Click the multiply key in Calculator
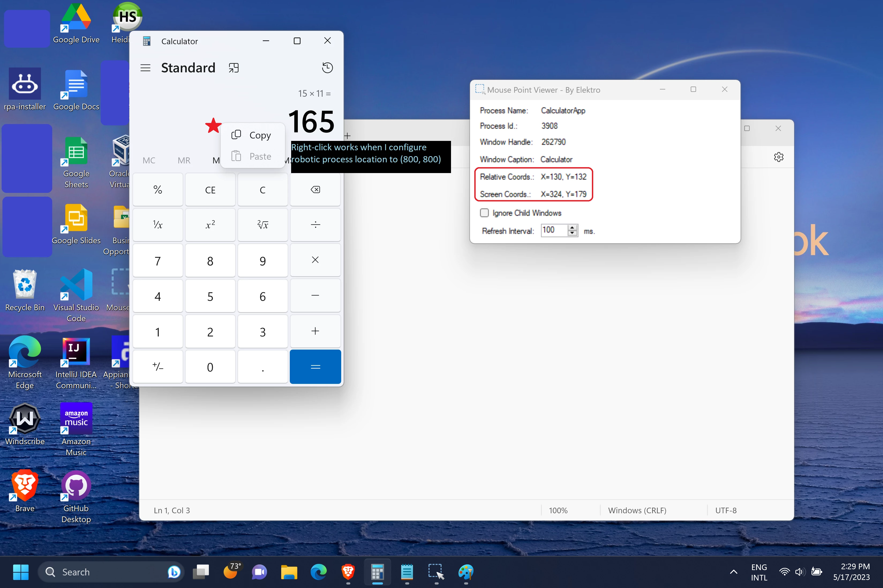 point(315,260)
